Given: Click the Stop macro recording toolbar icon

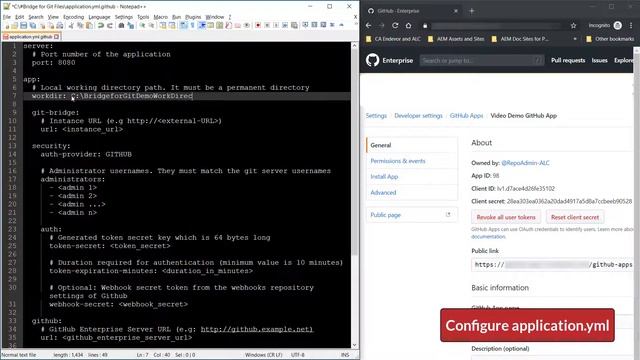Looking at the screenshot, I should [267, 25].
